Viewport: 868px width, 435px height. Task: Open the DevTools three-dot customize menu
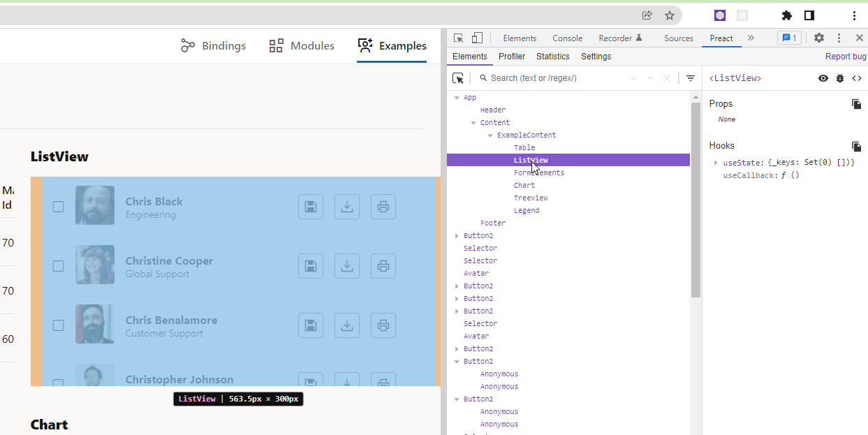point(839,38)
